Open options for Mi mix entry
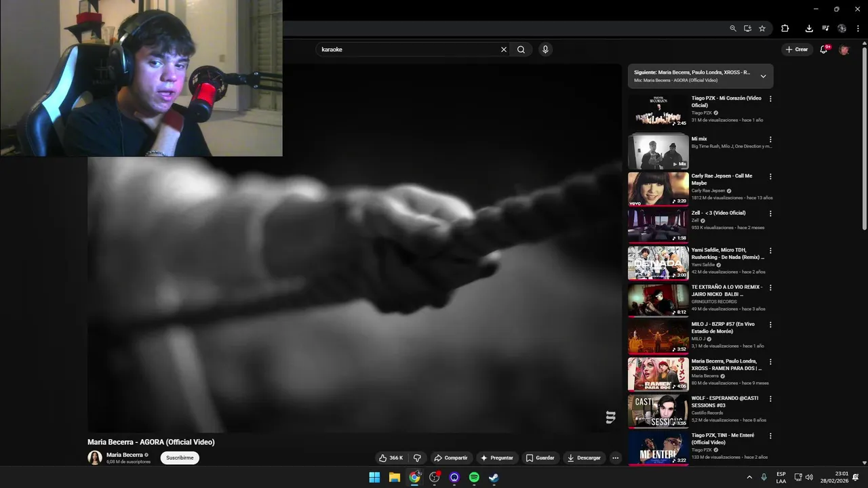 click(770, 140)
